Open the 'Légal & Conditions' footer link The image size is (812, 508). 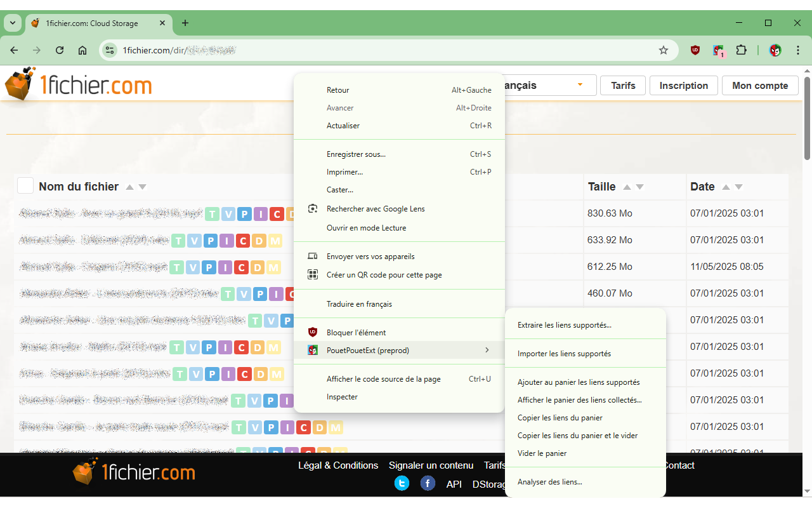(x=338, y=465)
